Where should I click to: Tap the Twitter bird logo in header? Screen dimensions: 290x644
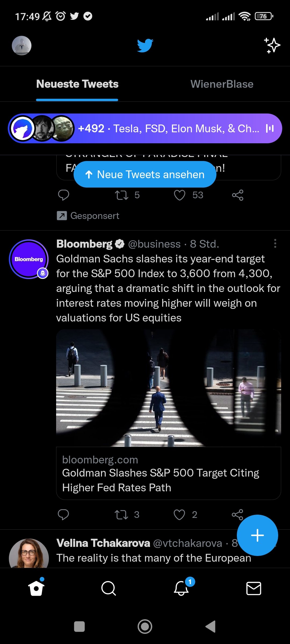pos(145,45)
